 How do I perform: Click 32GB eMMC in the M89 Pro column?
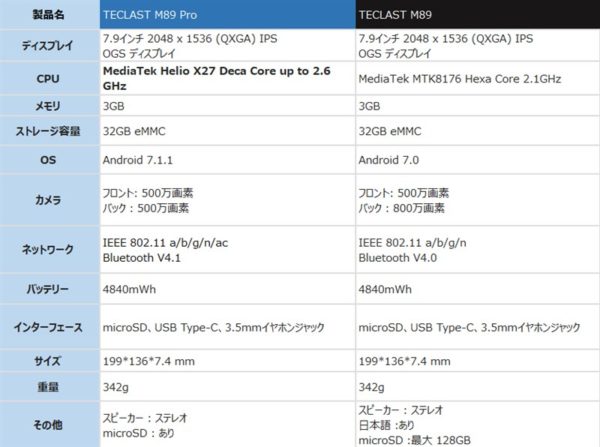click(134, 131)
